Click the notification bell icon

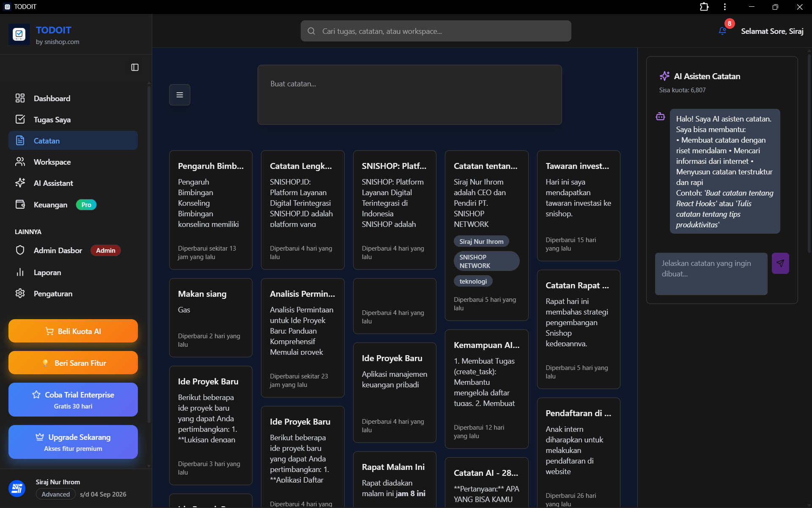tap(722, 31)
